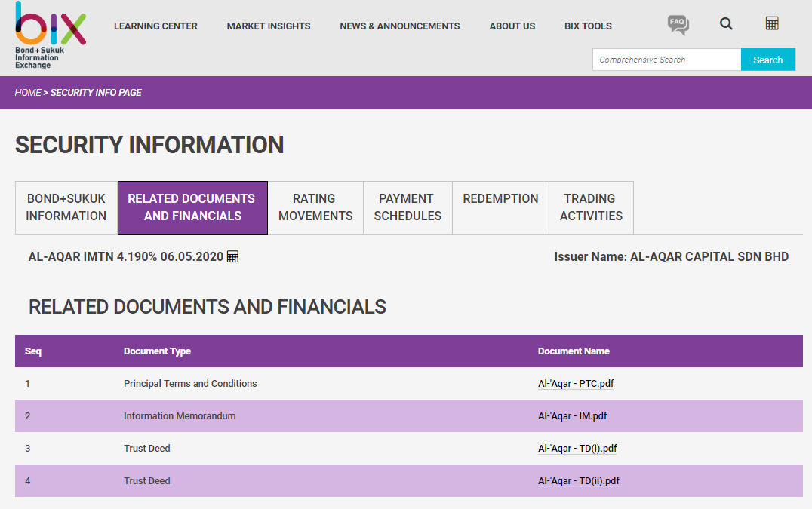812x509 pixels.
Task: Select Principal Terms and Conditions text
Action: click(190, 383)
